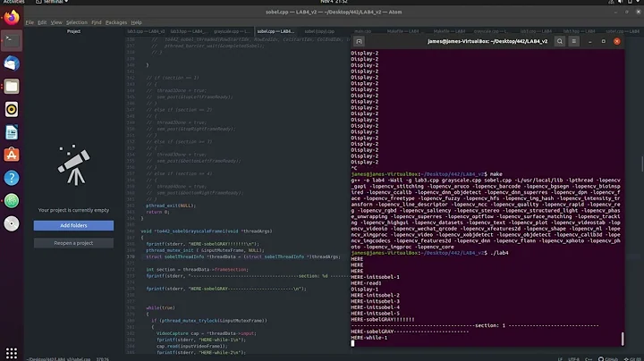Change LF line ending in status bar
Screen dimensions: 644x361
point(560,359)
